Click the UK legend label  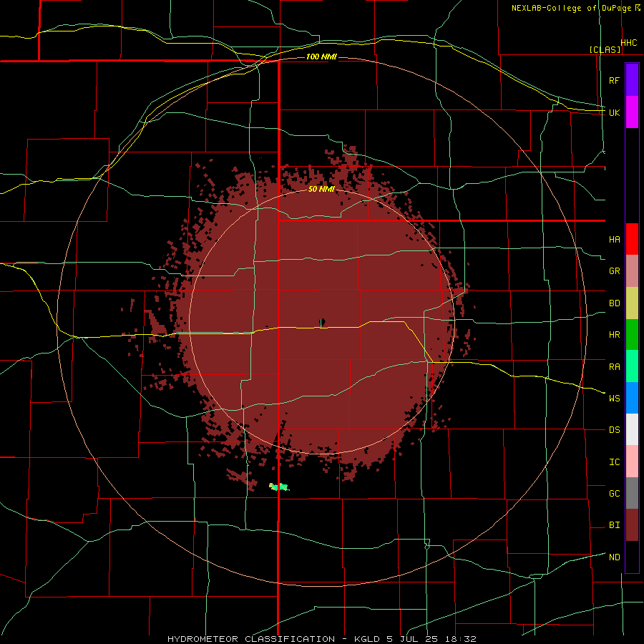[x=614, y=112]
